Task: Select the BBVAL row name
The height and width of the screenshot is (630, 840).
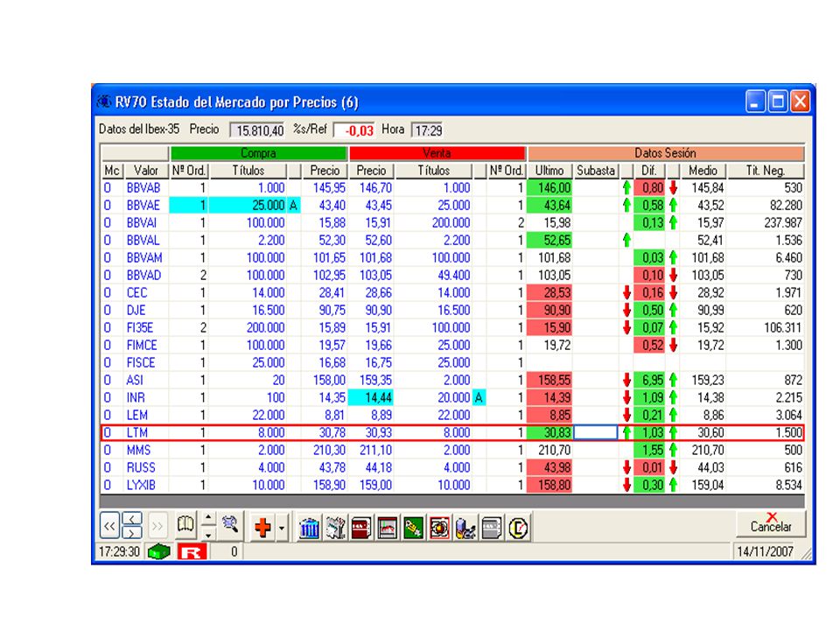Action: pyautogui.click(x=143, y=241)
